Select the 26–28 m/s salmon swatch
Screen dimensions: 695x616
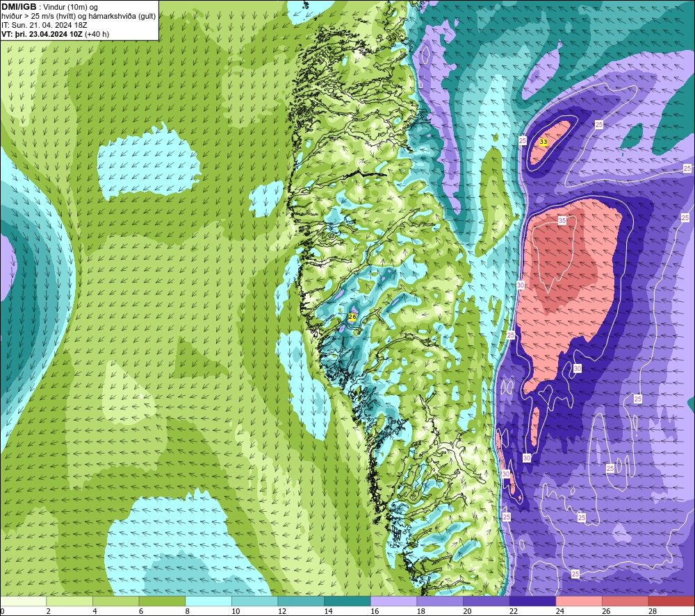625,601
